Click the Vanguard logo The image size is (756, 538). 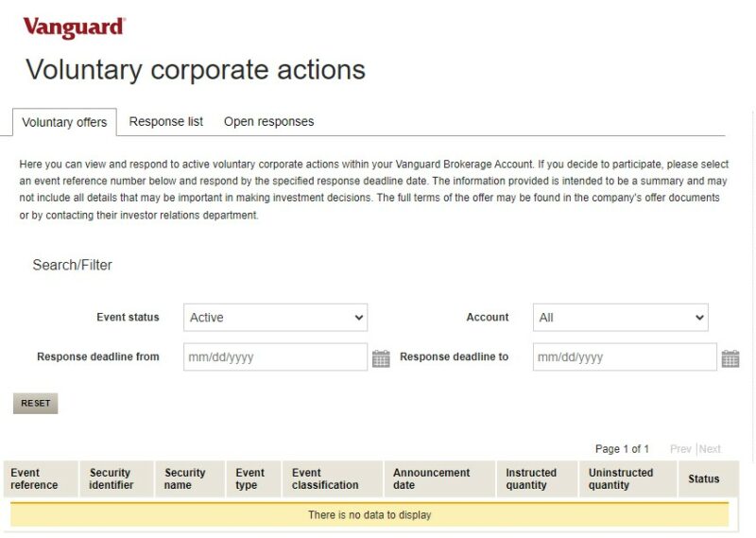pos(74,27)
